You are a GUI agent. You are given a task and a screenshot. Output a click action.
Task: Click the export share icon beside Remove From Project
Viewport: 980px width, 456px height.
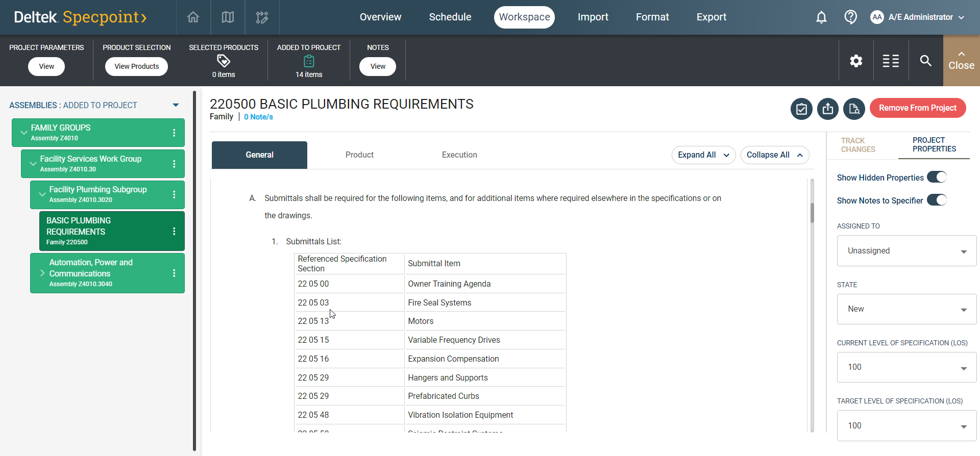point(827,109)
